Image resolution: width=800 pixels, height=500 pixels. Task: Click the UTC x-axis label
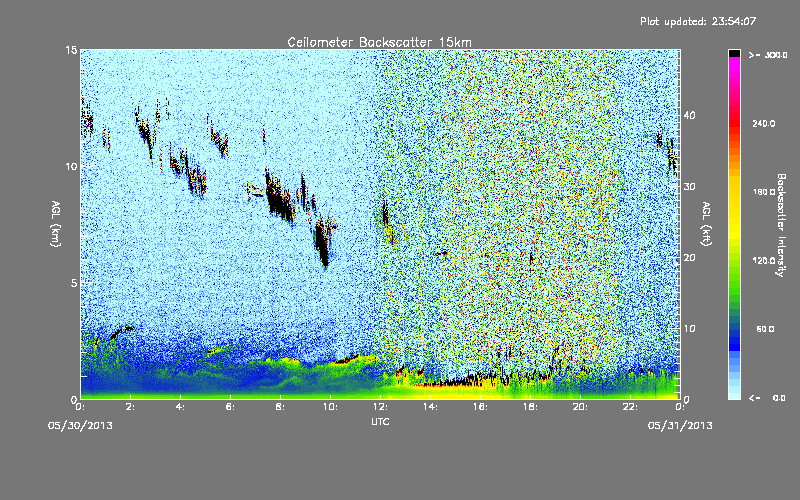380,421
